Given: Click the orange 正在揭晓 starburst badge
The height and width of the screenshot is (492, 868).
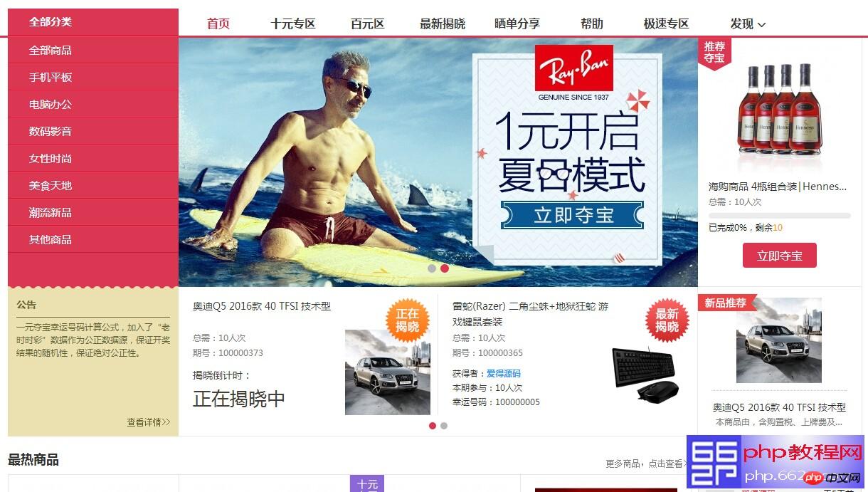Looking at the screenshot, I should (408, 320).
